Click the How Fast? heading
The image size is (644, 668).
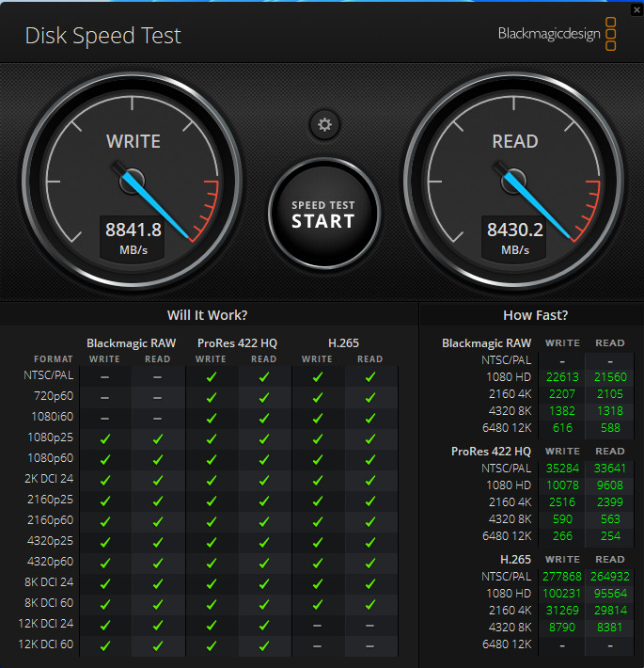pos(536,315)
